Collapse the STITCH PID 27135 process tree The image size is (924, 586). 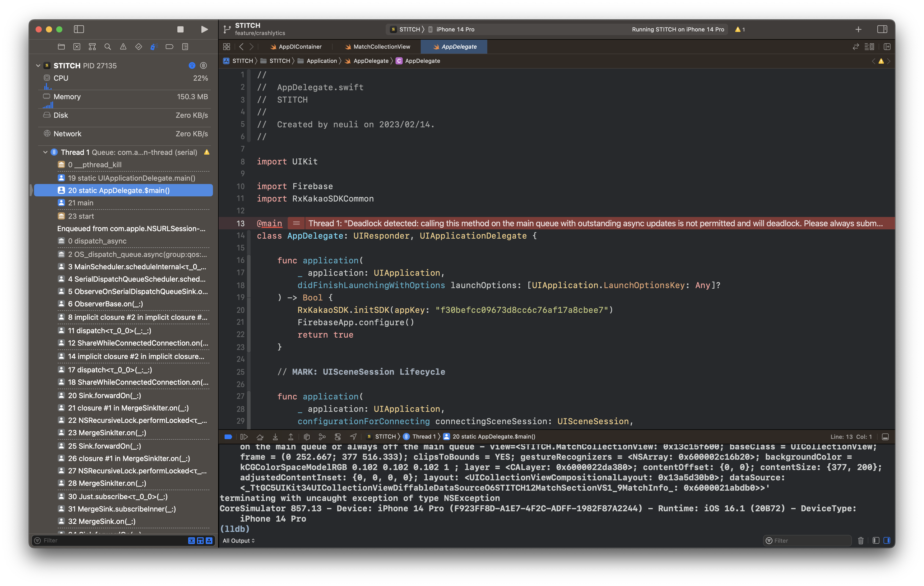tap(38, 65)
